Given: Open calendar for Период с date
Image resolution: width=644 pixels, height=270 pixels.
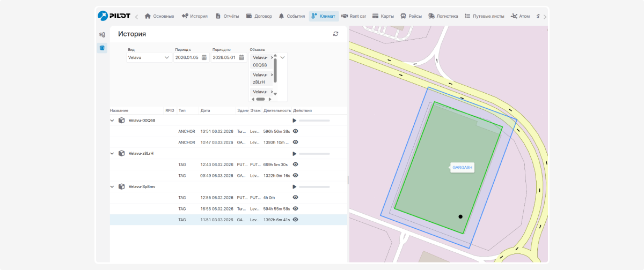Looking at the screenshot, I should pos(204,57).
